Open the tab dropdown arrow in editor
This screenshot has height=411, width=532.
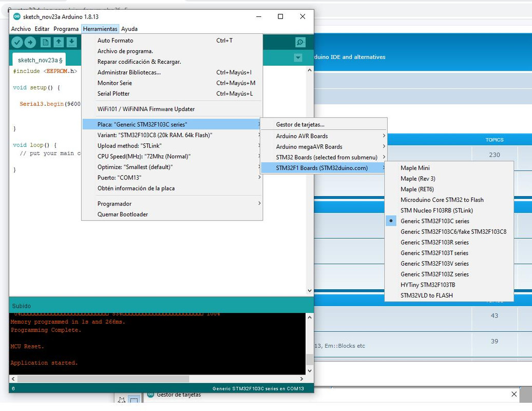tap(298, 58)
